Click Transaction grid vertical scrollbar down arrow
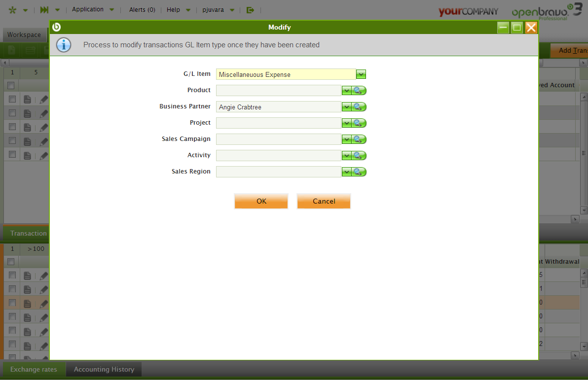 [x=584, y=346]
